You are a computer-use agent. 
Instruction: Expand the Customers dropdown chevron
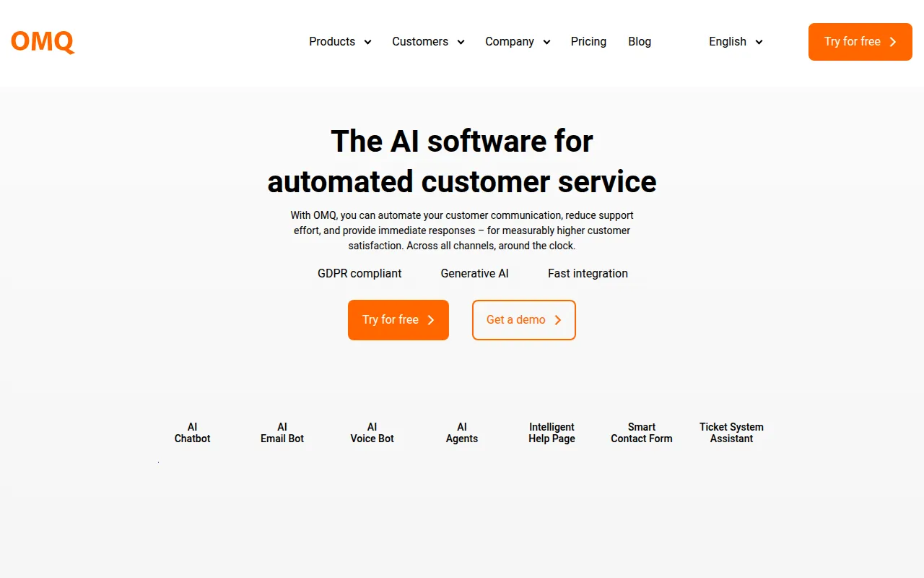click(461, 42)
